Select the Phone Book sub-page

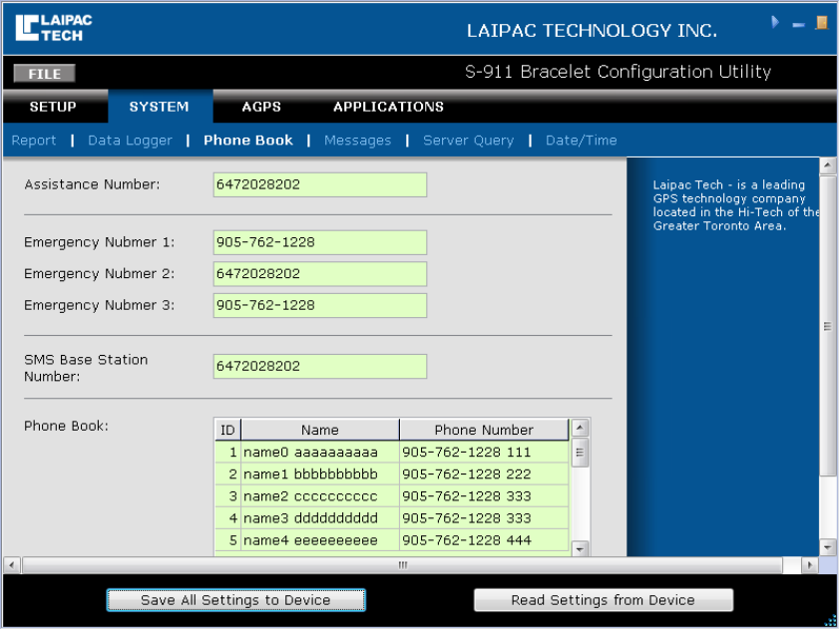(248, 141)
